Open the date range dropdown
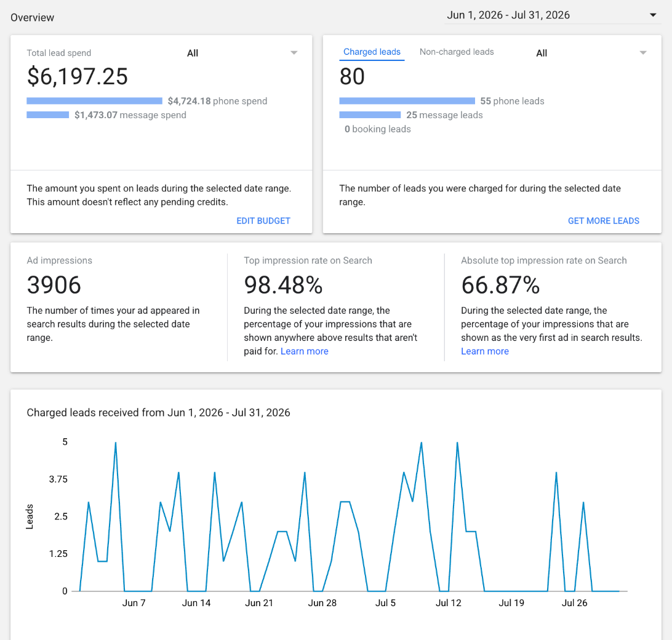This screenshot has height=640, width=672. [x=553, y=15]
